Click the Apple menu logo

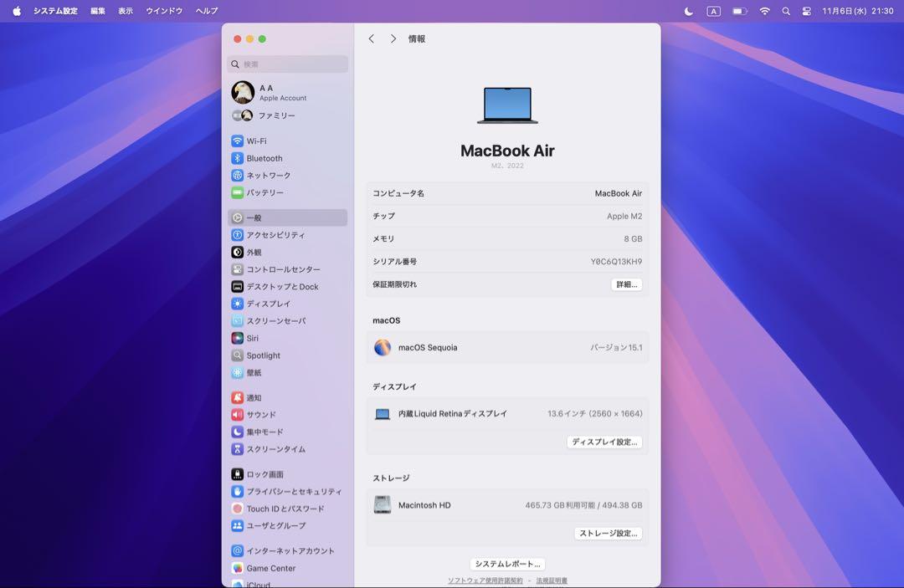[x=17, y=11]
